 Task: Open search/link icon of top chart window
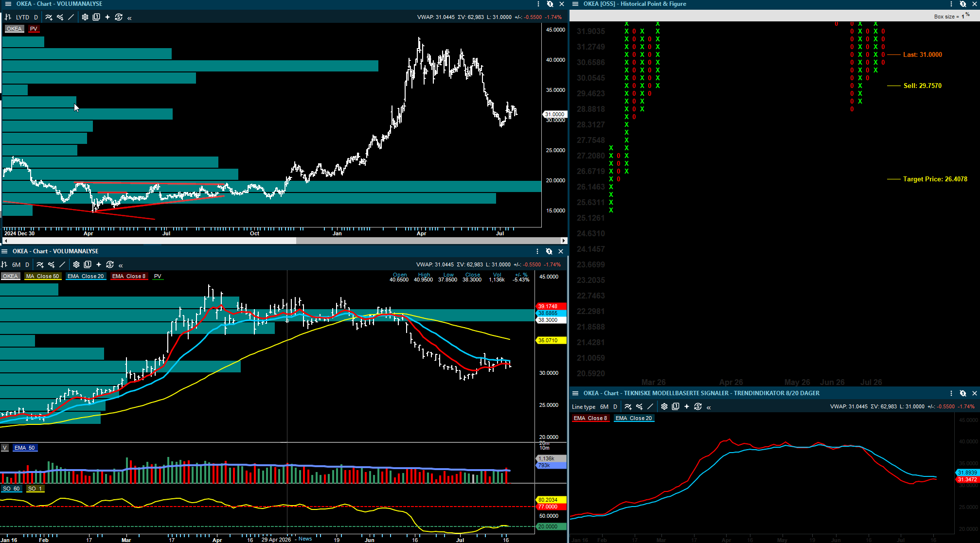tap(550, 4)
